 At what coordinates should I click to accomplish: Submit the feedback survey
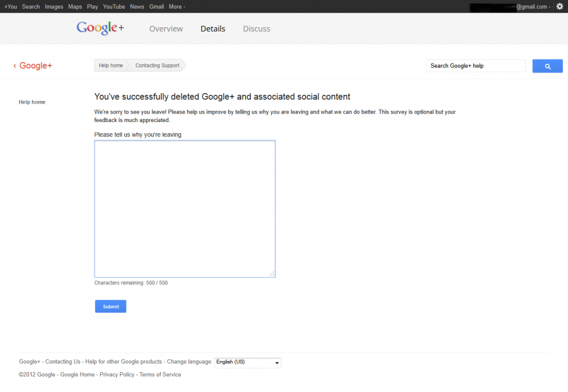pos(110,306)
